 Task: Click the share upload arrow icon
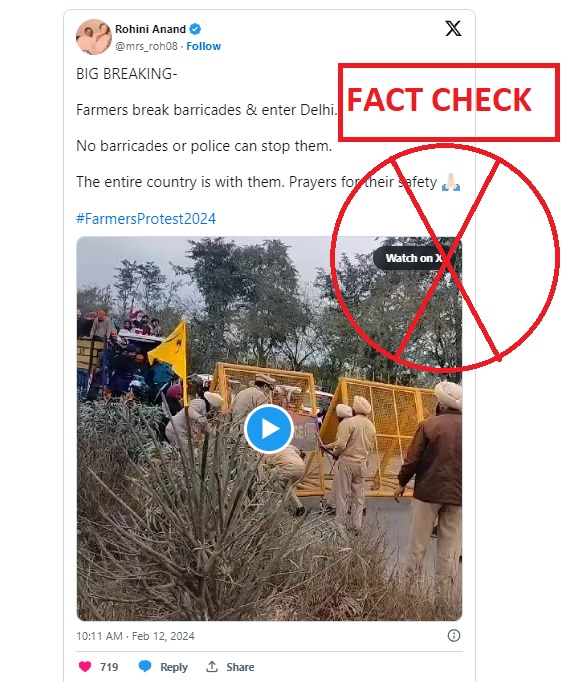(x=212, y=666)
